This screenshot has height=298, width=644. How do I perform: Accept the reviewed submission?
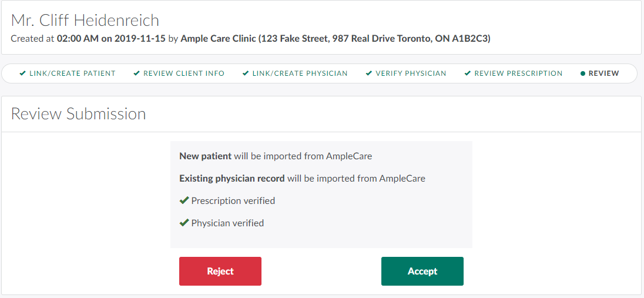click(422, 271)
